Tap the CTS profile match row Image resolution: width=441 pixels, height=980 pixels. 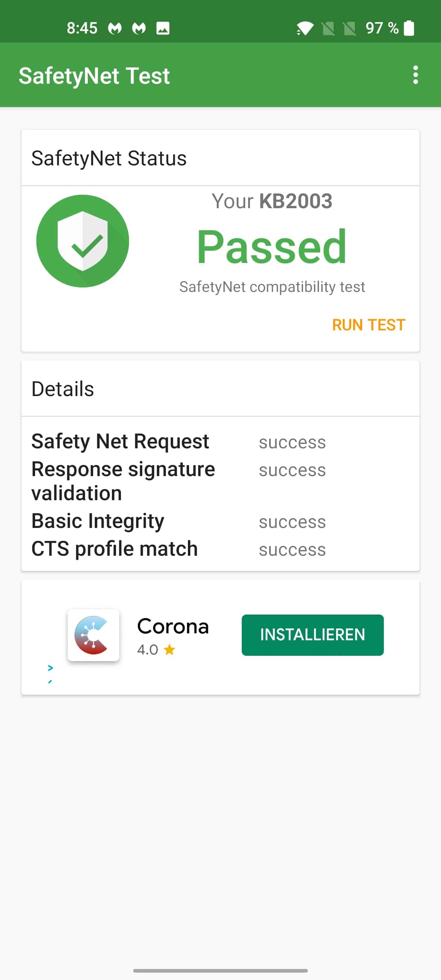(x=220, y=549)
